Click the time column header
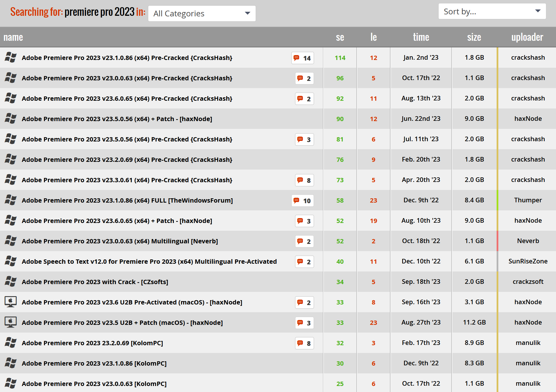556x392 pixels. [x=421, y=37]
